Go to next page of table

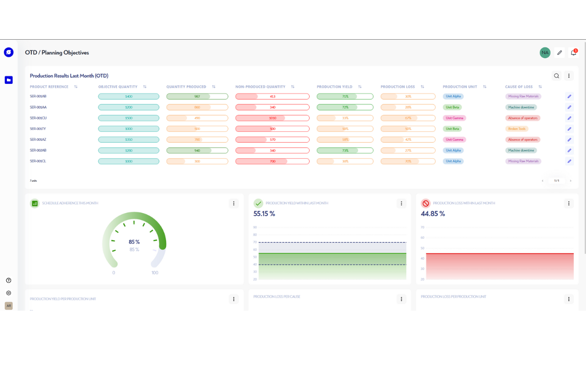pyautogui.click(x=570, y=181)
